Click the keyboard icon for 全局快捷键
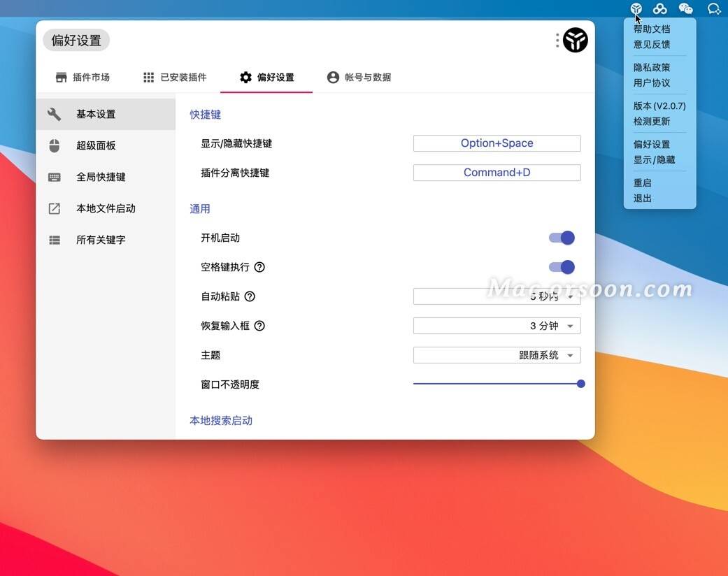The width and height of the screenshot is (728, 576). [x=55, y=177]
